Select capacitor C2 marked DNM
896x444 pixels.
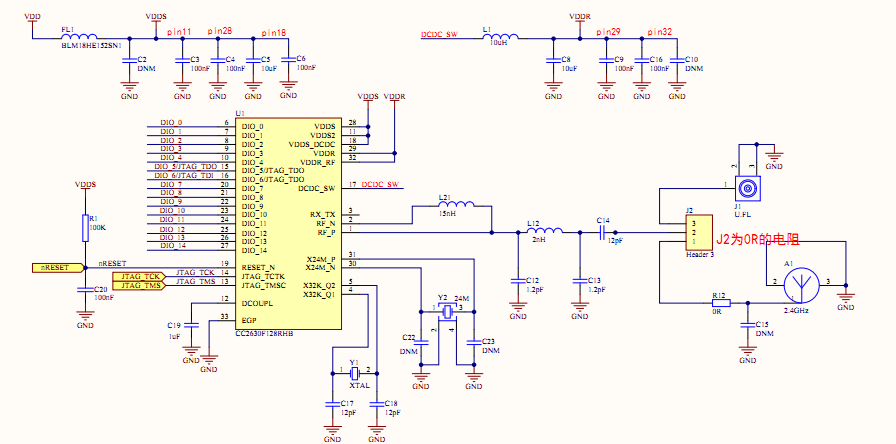(130, 59)
